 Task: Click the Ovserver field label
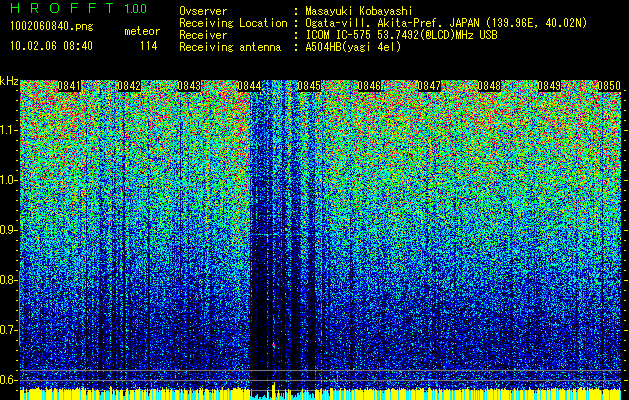203,11
